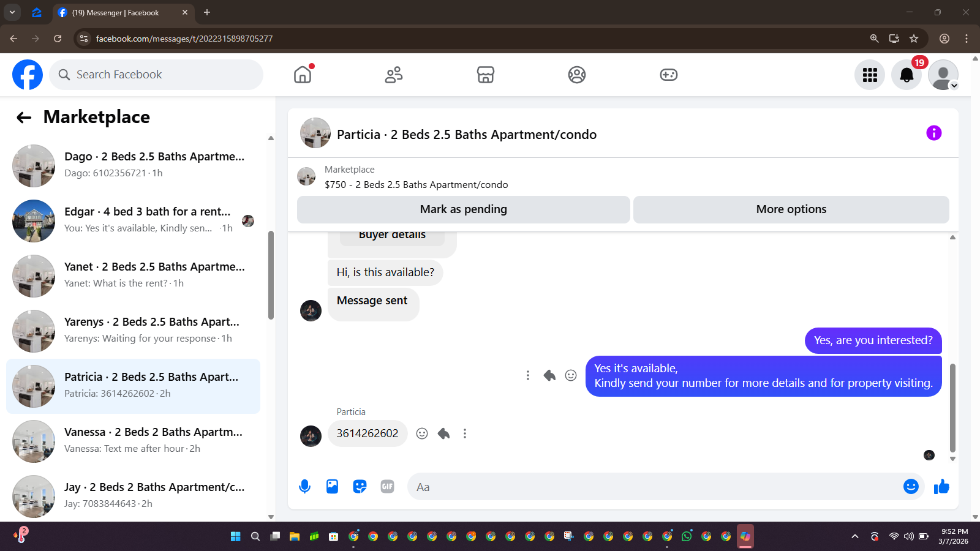Open the Chrome profile icon
Screen dimensions: 980x551
click(x=944, y=39)
